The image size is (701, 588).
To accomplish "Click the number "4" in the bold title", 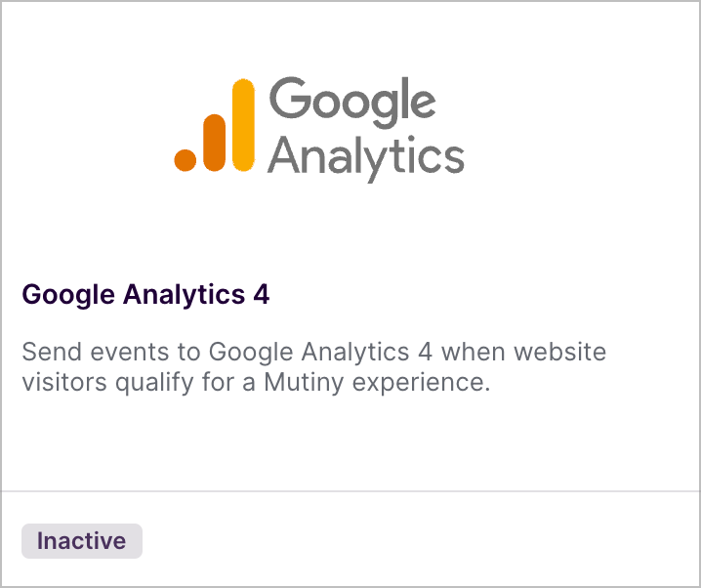I will 262,295.
